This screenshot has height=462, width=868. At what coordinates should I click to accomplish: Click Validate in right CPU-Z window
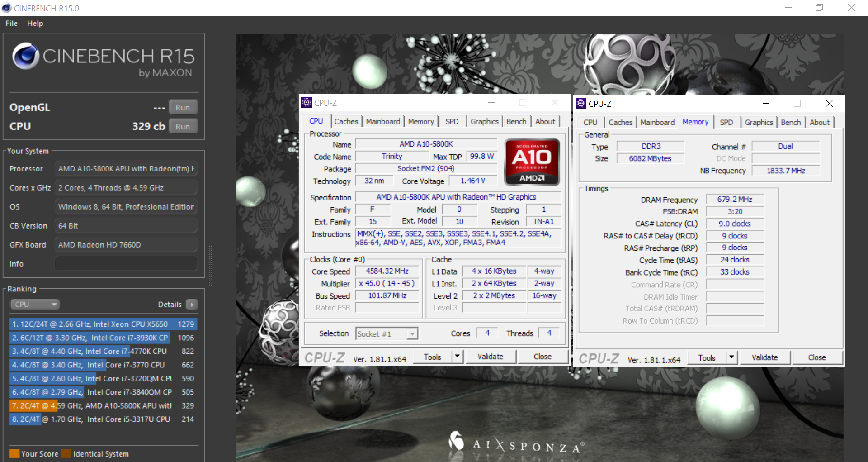pyautogui.click(x=765, y=357)
